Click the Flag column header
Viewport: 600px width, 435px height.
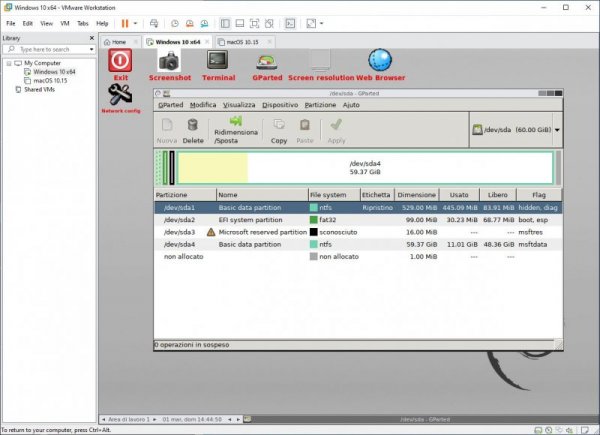point(539,195)
